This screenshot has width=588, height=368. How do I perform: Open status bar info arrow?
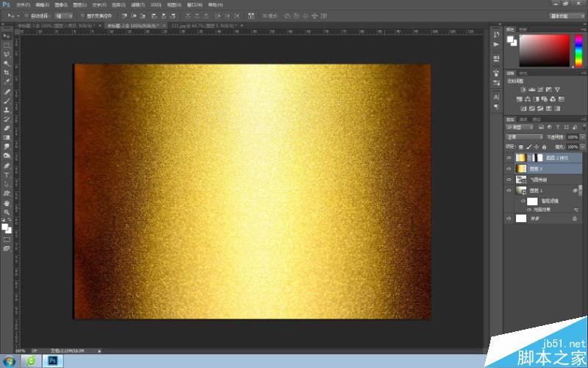(x=99, y=351)
